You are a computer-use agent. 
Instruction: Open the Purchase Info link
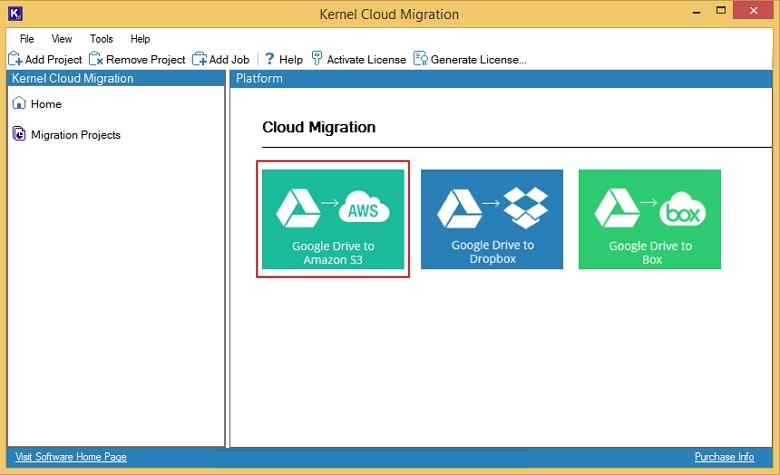[724, 457]
